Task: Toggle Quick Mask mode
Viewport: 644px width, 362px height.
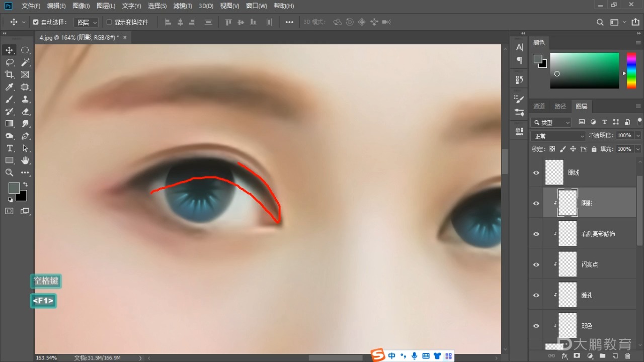Action: click(9, 211)
